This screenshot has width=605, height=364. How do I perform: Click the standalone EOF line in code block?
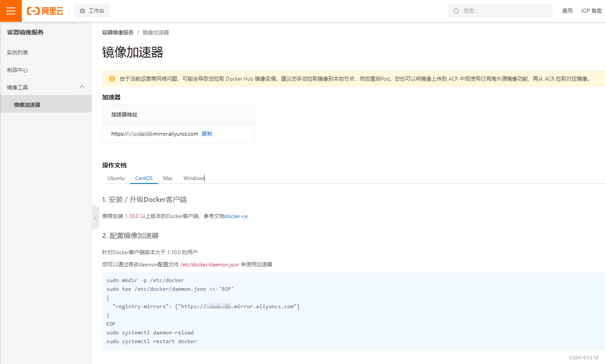coord(111,324)
